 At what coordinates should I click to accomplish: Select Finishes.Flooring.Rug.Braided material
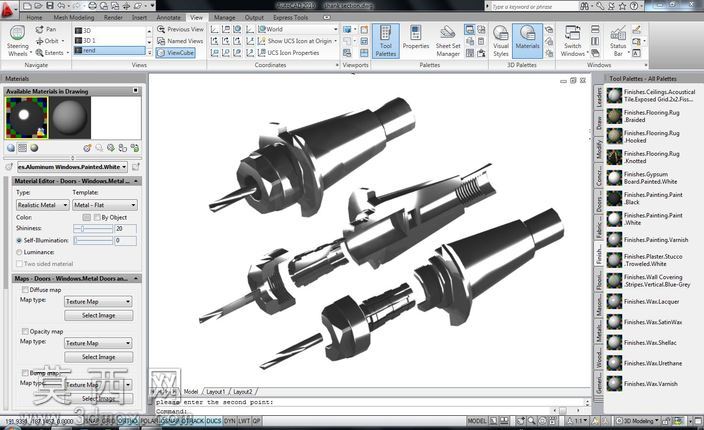(x=643, y=116)
